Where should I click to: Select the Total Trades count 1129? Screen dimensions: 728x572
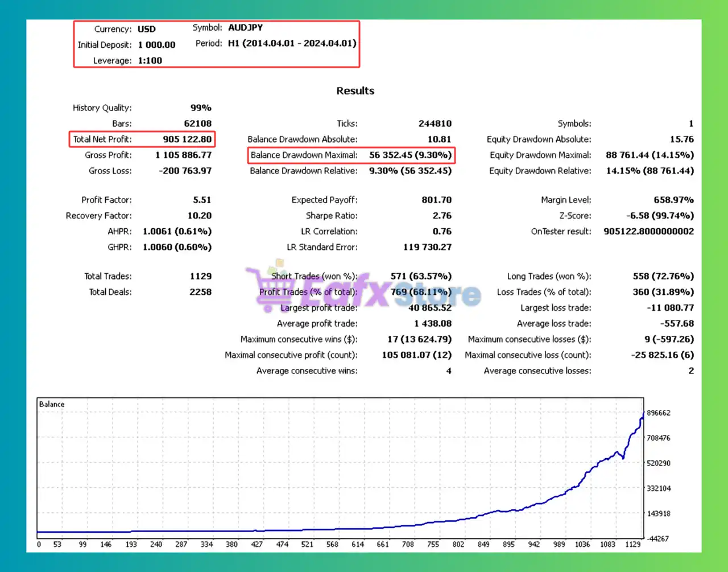tap(200, 276)
